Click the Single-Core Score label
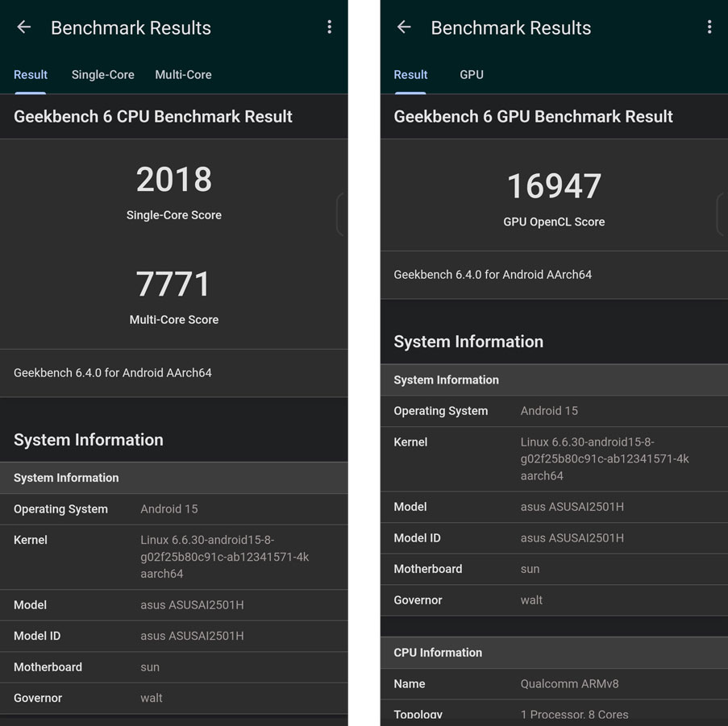The width and height of the screenshot is (728, 726). tap(174, 215)
